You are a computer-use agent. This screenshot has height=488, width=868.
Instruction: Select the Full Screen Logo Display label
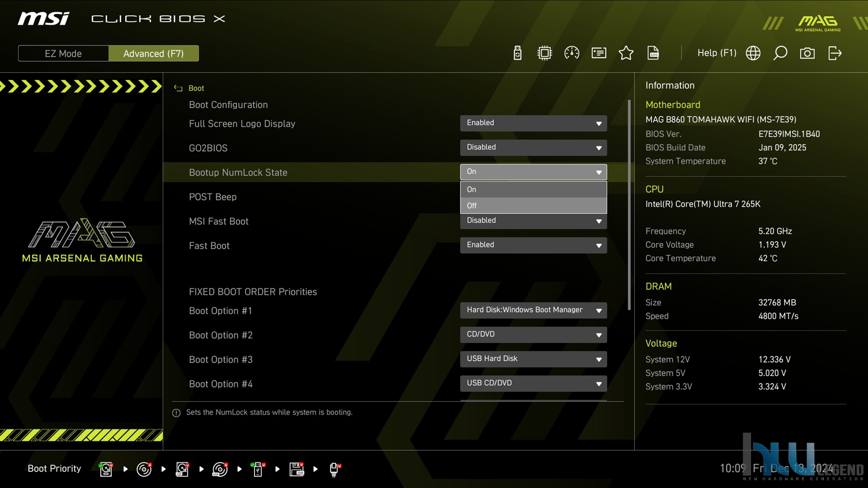click(242, 124)
